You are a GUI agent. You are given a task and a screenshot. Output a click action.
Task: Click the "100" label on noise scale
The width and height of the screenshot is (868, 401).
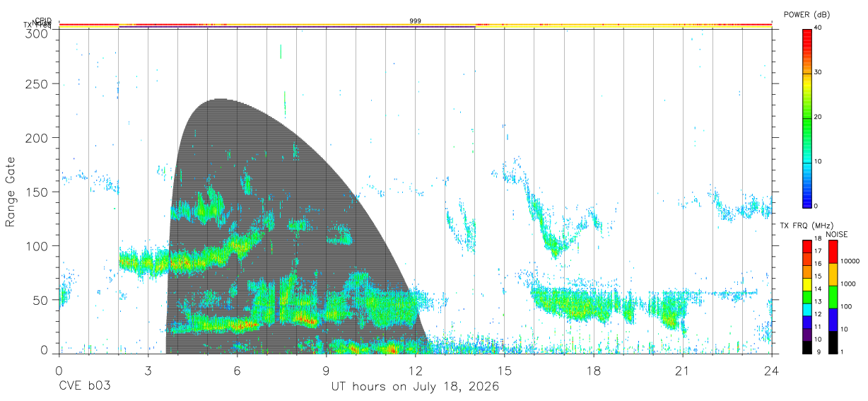coord(847,307)
